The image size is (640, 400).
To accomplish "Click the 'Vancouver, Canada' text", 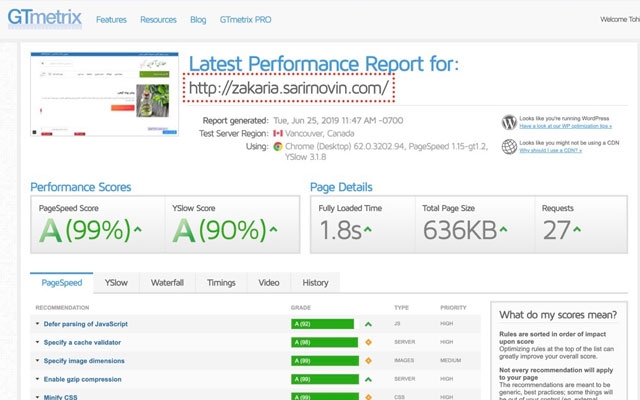I will pyautogui.click(x=320, y=133).
